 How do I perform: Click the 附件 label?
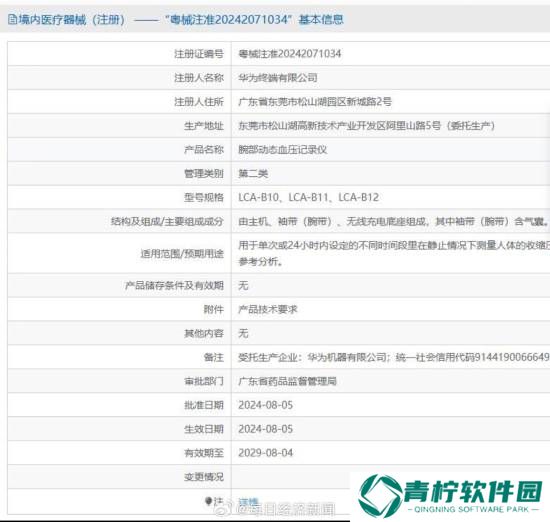(x=214, y=309)
